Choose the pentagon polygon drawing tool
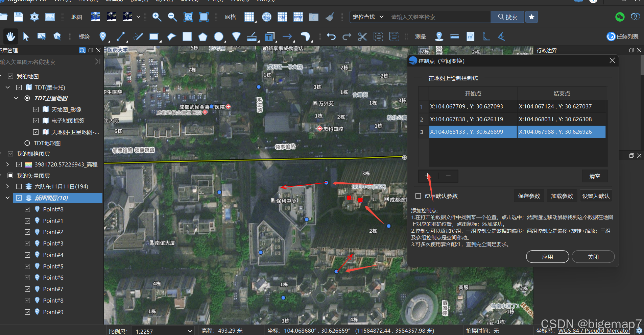Image resolution: width=644 pixels, height=335 pixels. click(x=203, y=36)
